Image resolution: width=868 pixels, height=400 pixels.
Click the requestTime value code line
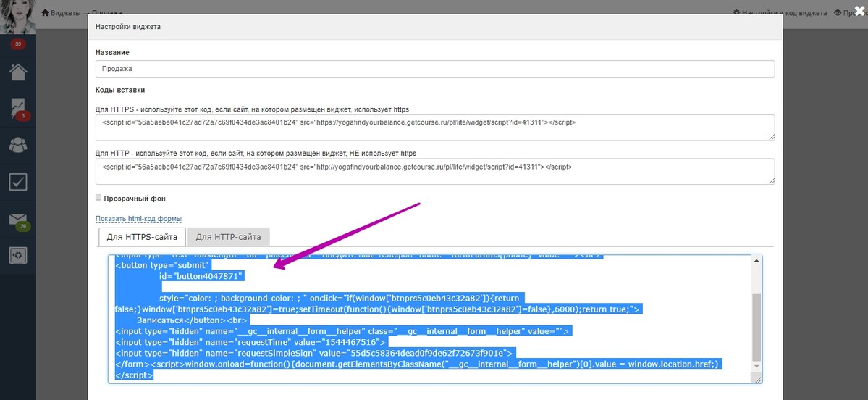tap(250, 342)
